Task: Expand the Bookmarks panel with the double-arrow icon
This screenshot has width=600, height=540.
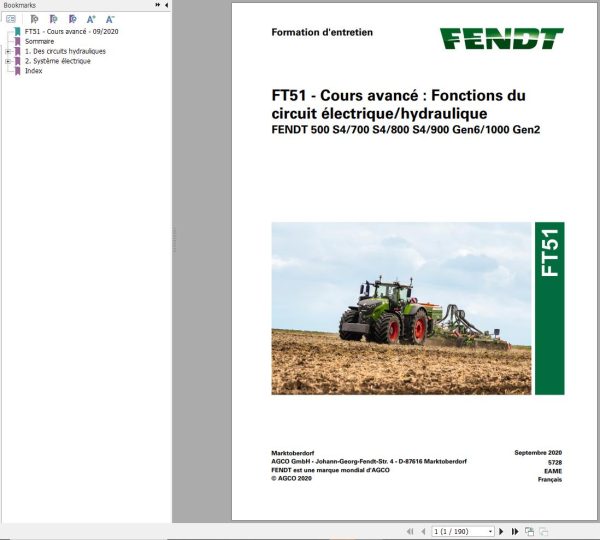Action: [158, 5]
